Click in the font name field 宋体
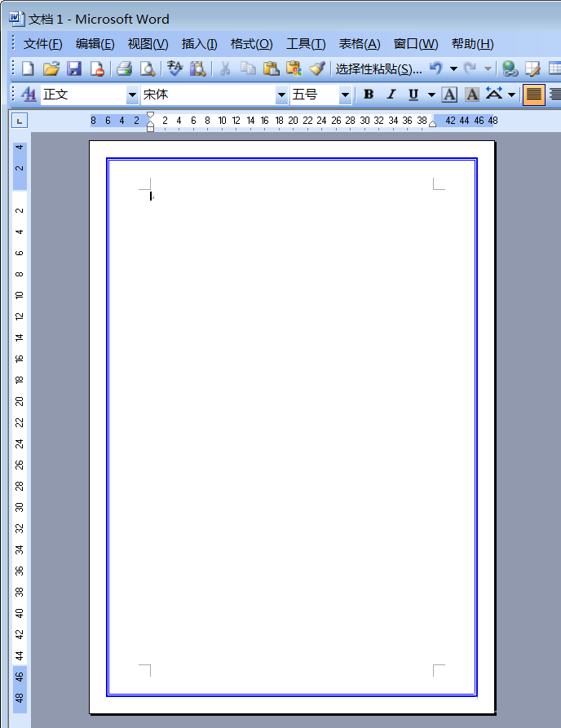 (x=208, y=95)
